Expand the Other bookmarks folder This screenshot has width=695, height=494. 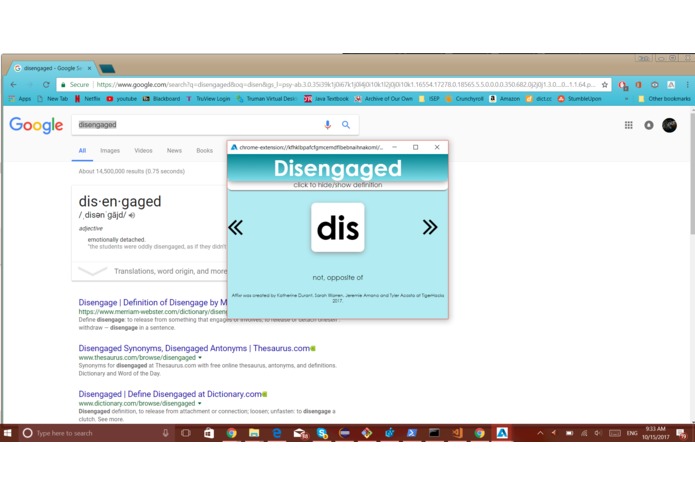(x=664, y=99)
